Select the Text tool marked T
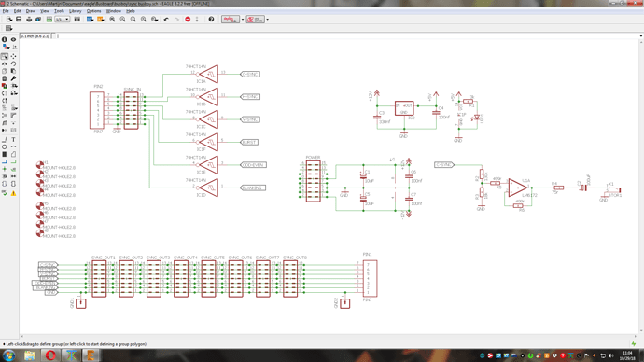 [x=14, y=140]
